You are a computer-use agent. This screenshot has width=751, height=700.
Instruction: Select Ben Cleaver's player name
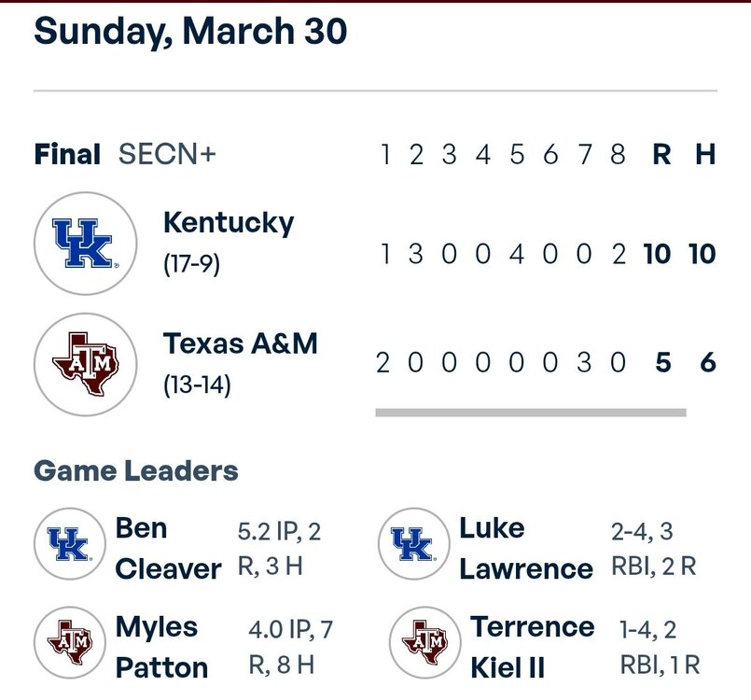168,548
